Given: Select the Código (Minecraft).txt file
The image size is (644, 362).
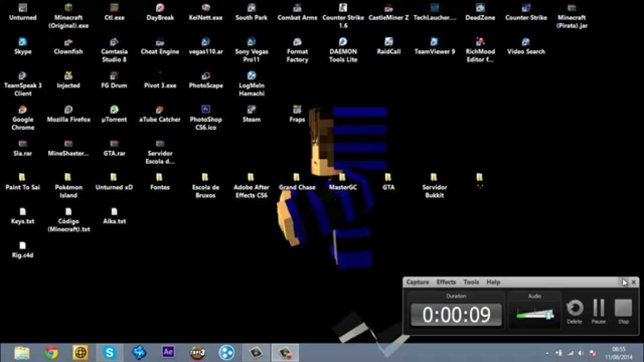Looking at the screenshot, I should (x=68, y=220).
